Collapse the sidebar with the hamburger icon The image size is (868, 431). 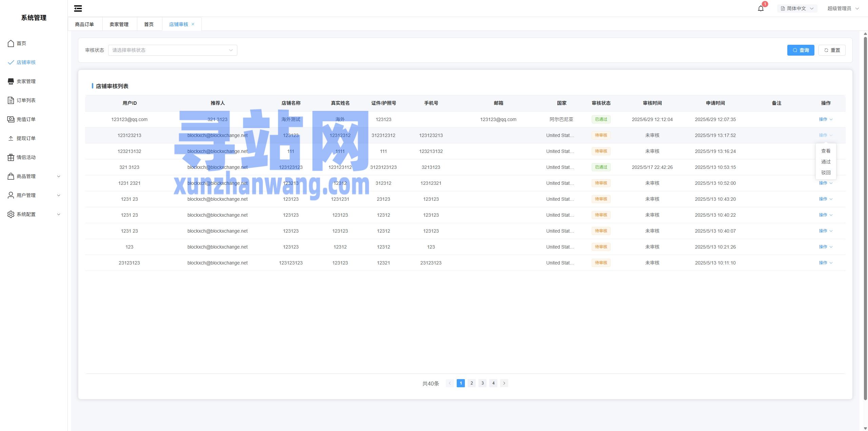(78, 8)
